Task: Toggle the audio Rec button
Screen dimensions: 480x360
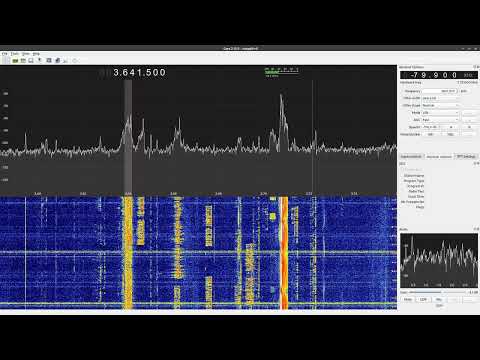Action: [439, 299]
